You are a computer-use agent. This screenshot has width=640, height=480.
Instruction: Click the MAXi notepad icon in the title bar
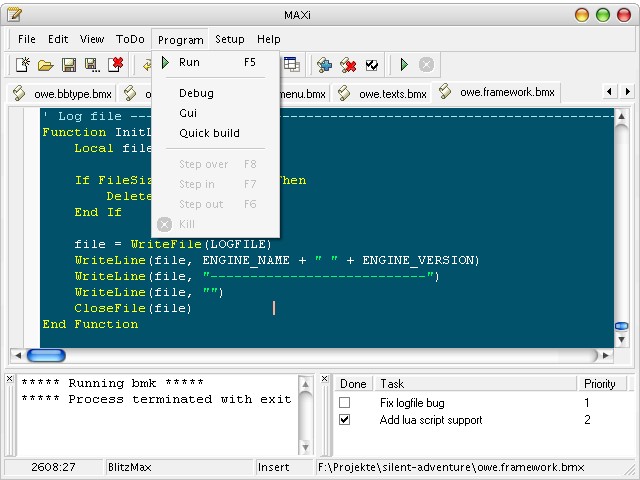14,15
